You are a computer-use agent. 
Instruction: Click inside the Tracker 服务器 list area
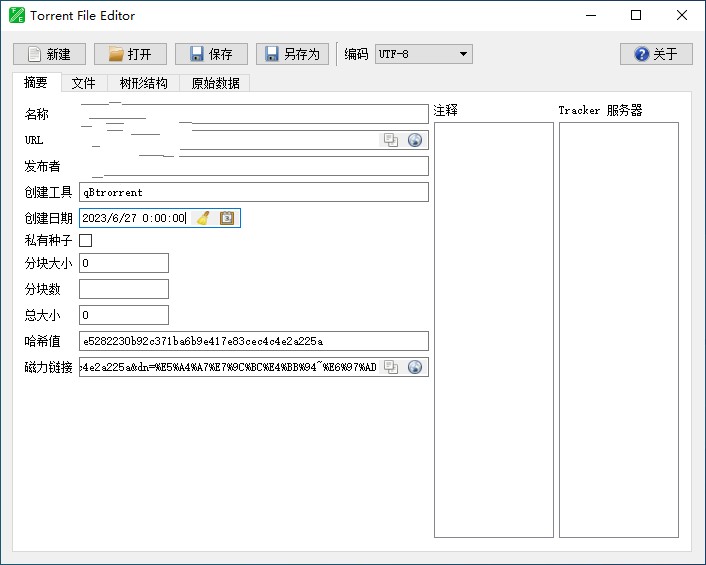coord(619,330)
